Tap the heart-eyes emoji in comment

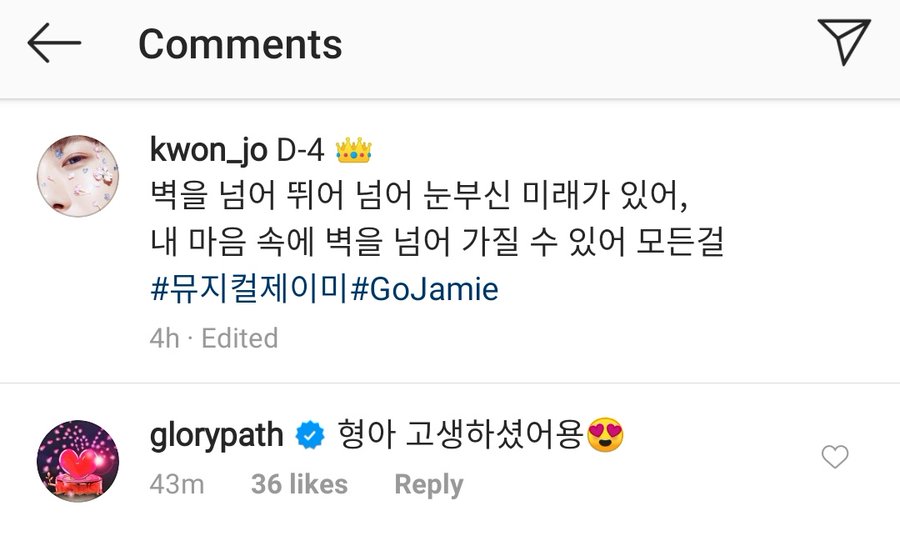[605, 436]
